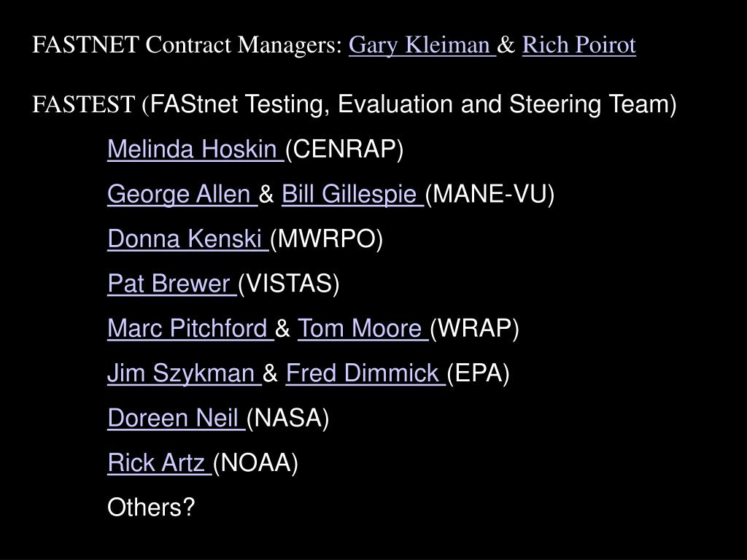The image size is (747, 560).
Task: Click the (WRAP) organization text
Action: click(x=474, y=328)
